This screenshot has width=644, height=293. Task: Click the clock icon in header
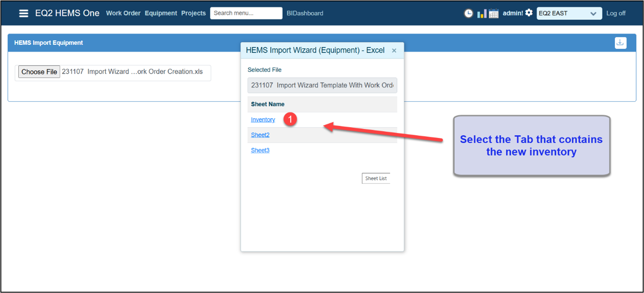click(x=468, y=13)
